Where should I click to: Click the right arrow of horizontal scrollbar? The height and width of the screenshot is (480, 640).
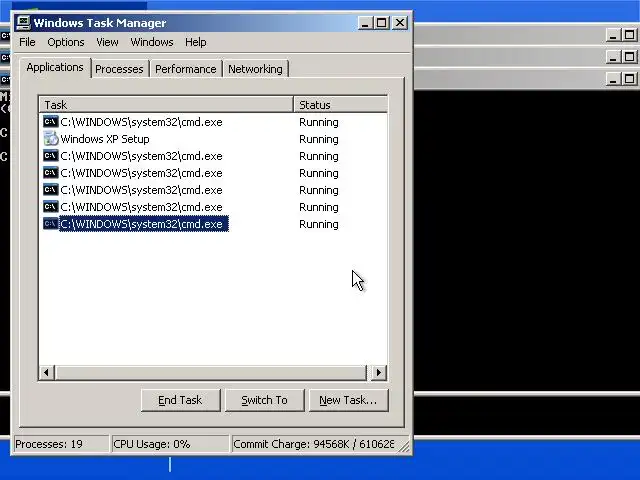378,372
